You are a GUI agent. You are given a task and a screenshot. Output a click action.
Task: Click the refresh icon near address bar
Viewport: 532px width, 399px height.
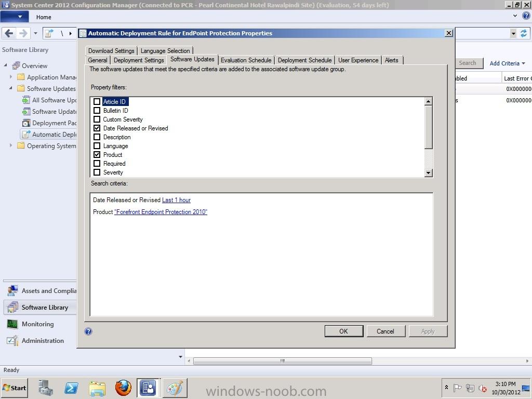pos(524,33)
